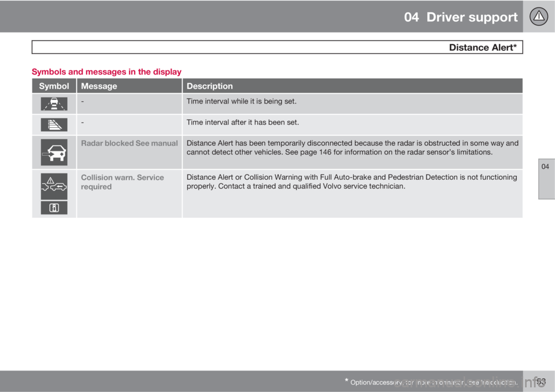The height and width of the screenshot is (392, 555).
Task: Click the Option/accessory footnote text
Action: (431, 382)
